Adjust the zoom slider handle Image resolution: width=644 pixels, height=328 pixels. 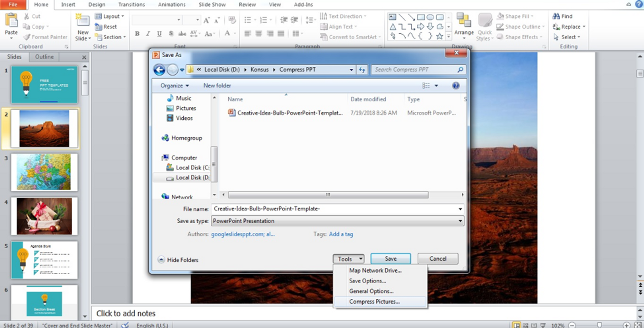coord(600,325)
